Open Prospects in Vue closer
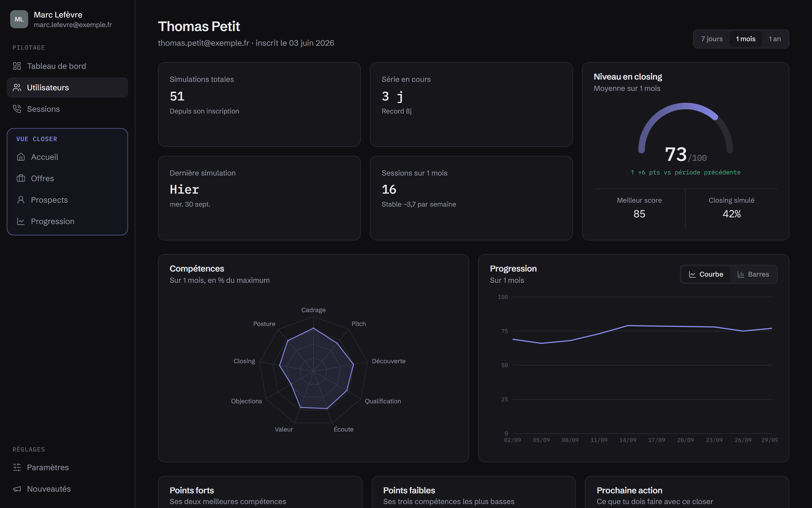812x508 pixels. [67, 200]
